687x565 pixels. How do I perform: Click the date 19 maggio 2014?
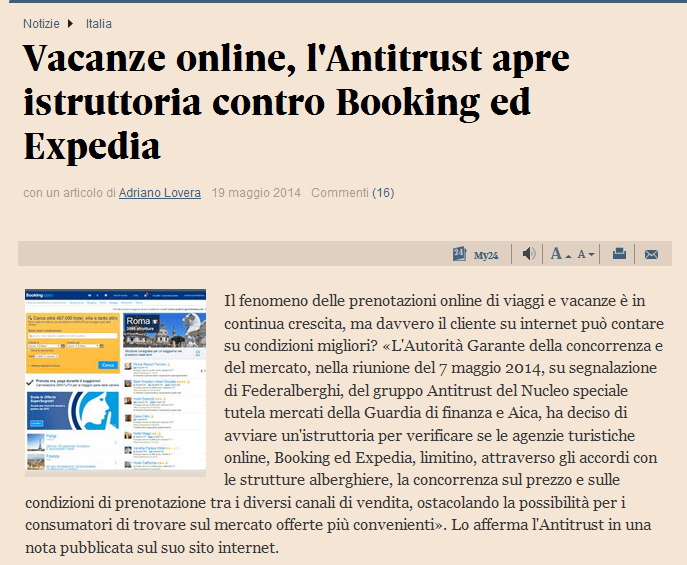point(256,193)
